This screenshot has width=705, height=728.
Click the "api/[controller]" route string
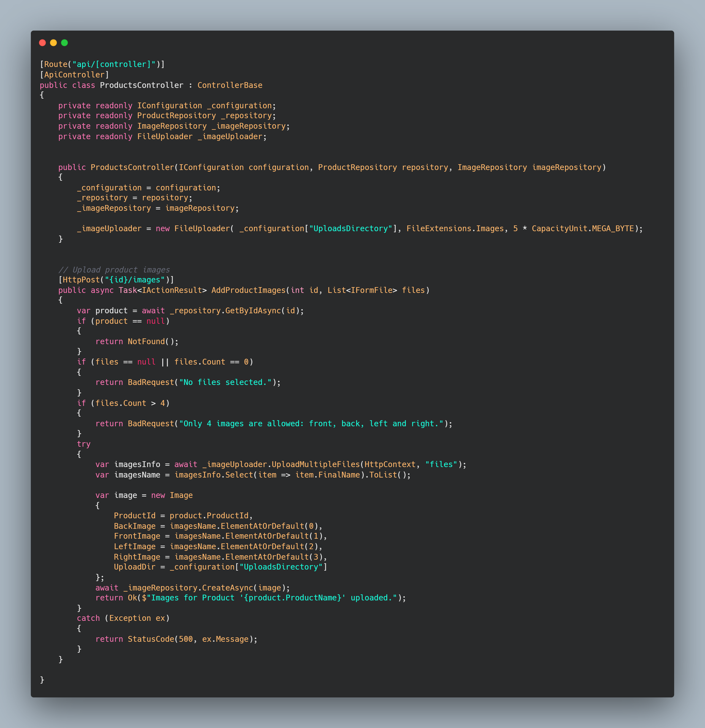[x=114, y=64]
